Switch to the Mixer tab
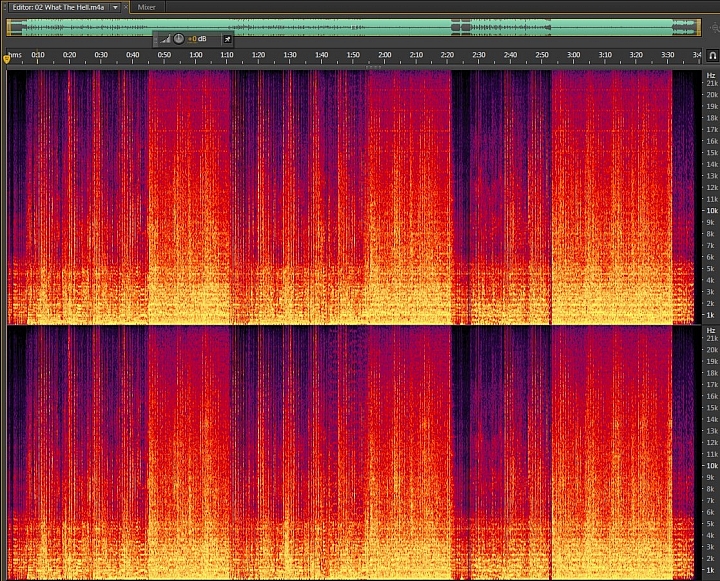 pos(146,7)
